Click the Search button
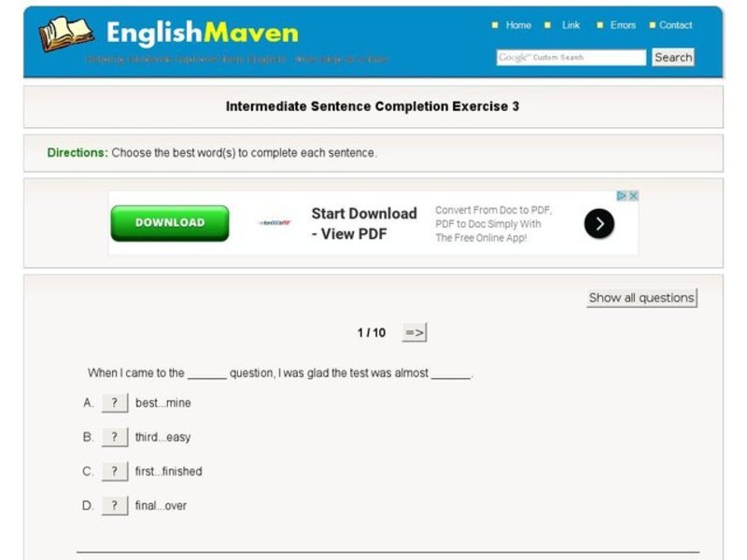 (x=671, y=57)
